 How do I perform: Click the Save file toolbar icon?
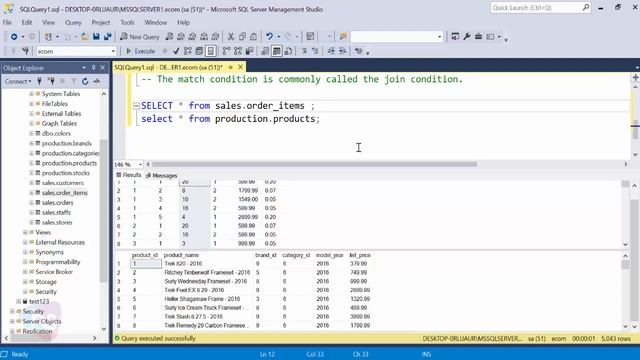tap(96, 37)
